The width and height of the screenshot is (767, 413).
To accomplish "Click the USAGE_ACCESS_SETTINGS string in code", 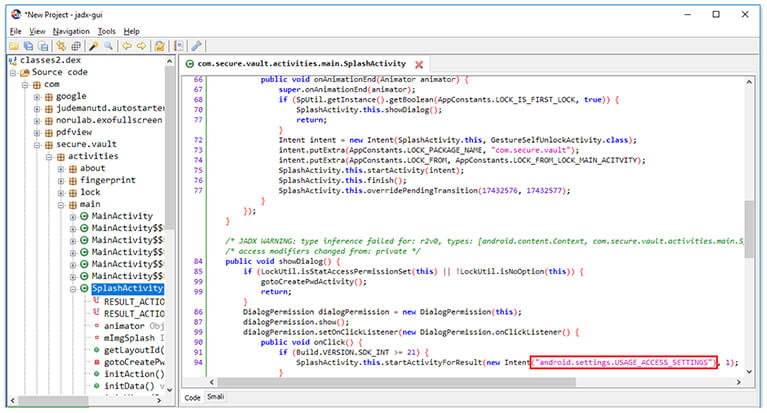I will coord(623,362).
